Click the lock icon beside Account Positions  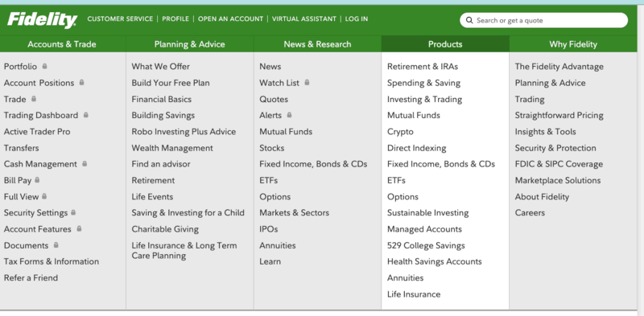click(82, 82)
